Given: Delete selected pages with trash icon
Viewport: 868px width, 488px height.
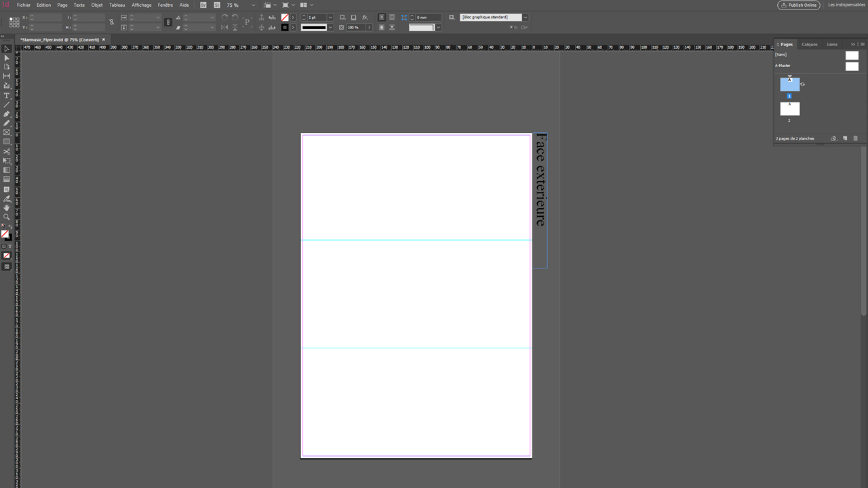Looking at the screenshot, I should click(856, 138).
